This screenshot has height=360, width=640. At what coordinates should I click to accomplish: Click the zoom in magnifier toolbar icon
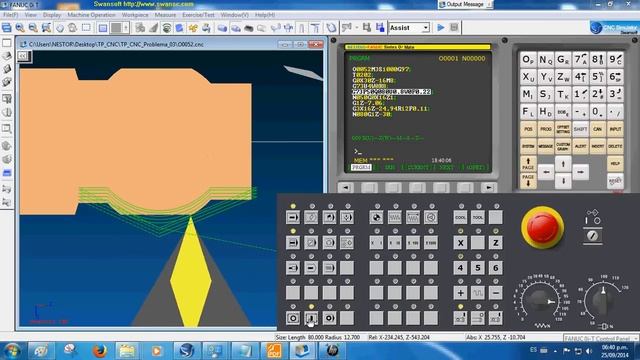[20, 28]
